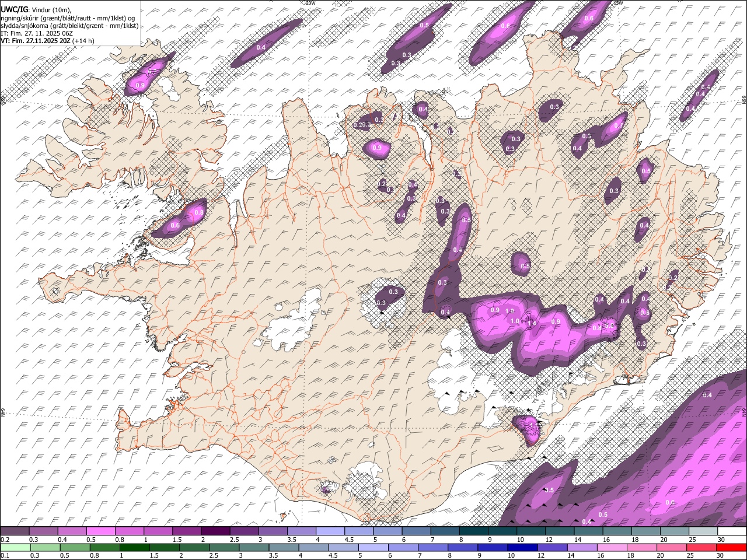Select the 'slydda/snjókoma' legend description line
Image resolution: width=747 pixels, height=560 pixels.
(x=69, y=26)
